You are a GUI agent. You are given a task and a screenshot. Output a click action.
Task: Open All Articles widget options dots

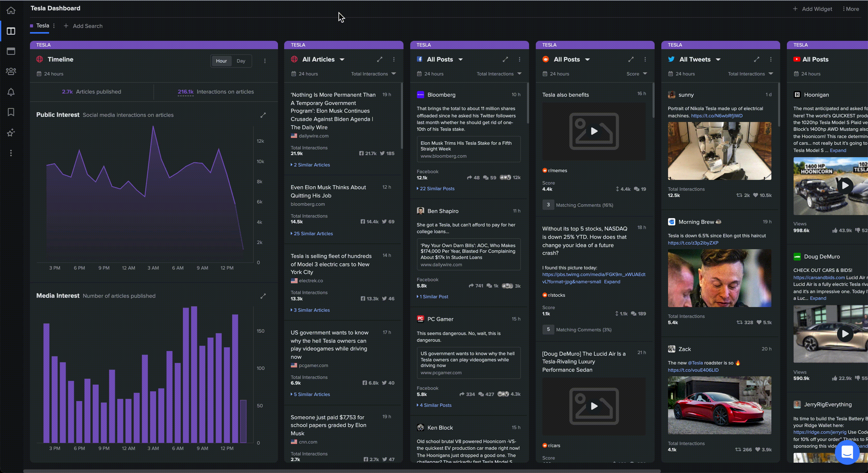point(394,59)
